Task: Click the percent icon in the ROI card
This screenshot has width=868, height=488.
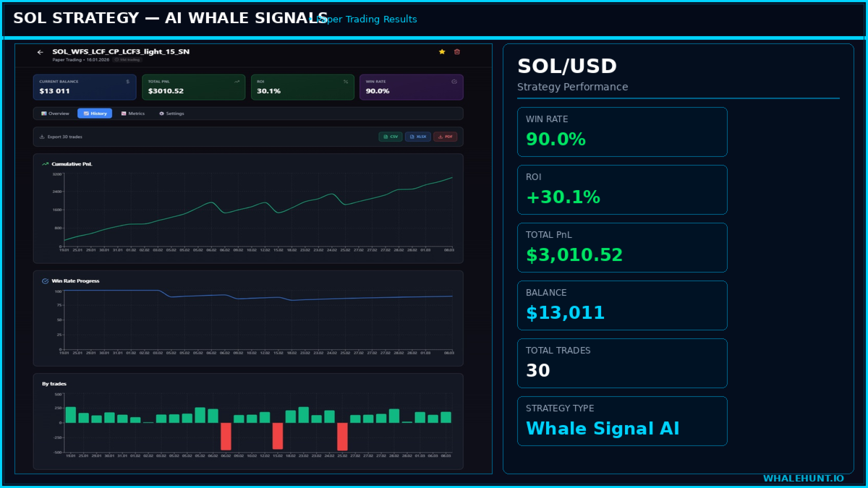Action: pyautogui.click(x=346, y=82)
